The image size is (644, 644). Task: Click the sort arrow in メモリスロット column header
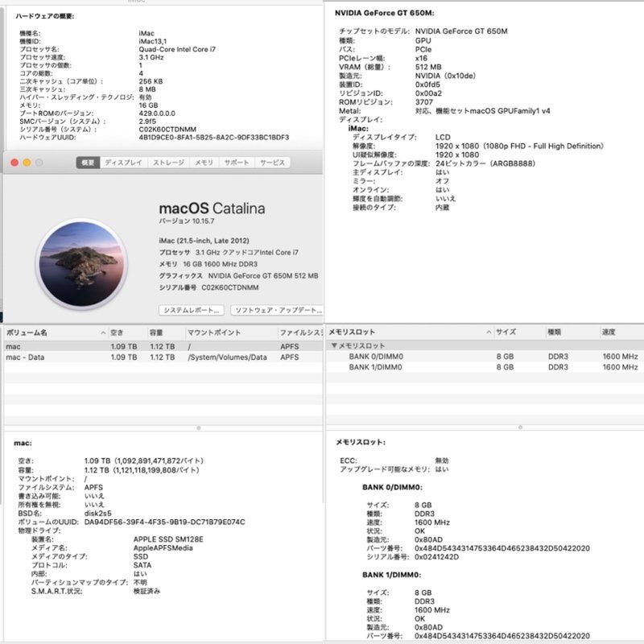point(489,332)
